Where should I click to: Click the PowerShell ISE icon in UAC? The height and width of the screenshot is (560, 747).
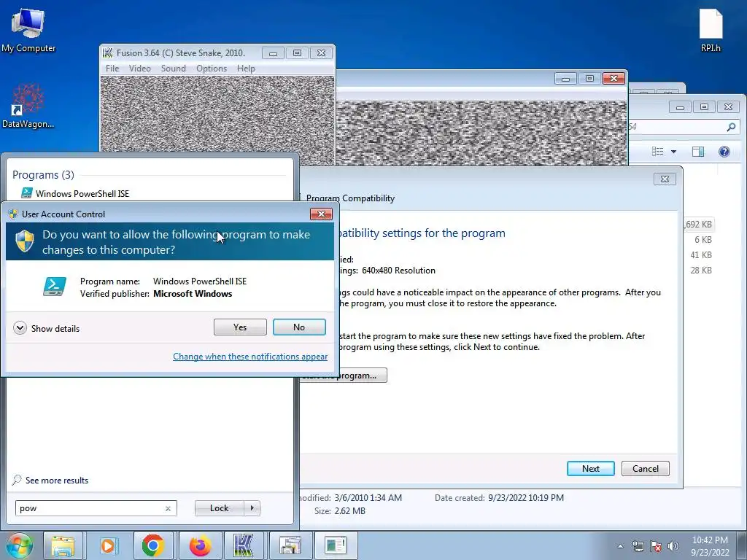point(54,287)
